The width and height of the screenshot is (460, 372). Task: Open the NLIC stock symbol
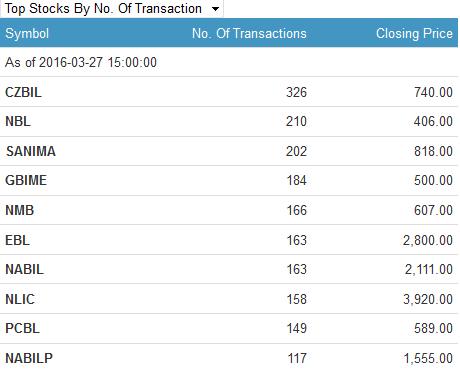click(x=20, y=299)
